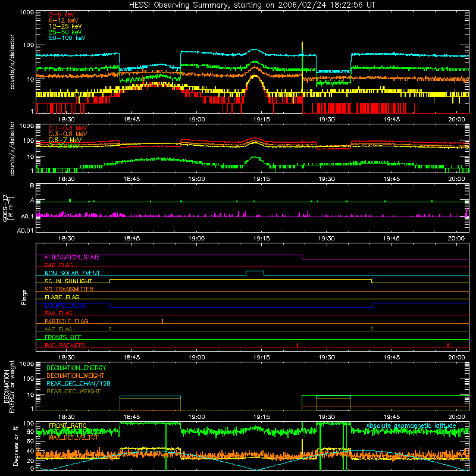The image size is (476, 476).
Task: Pick the 25-50 keV legend label
Action: 65,32
